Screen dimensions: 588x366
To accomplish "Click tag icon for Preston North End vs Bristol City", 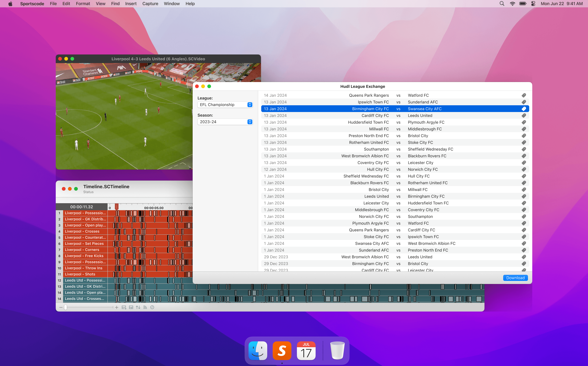I will click(524, 136).
